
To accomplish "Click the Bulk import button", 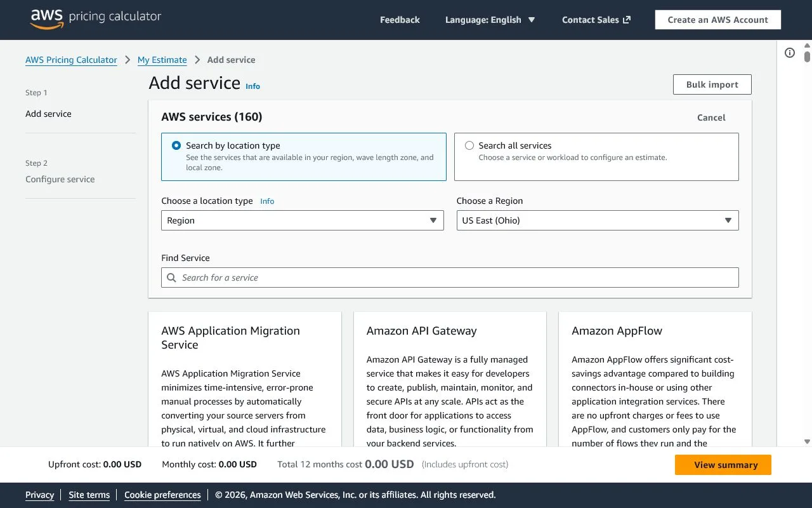I will point(712,84).
